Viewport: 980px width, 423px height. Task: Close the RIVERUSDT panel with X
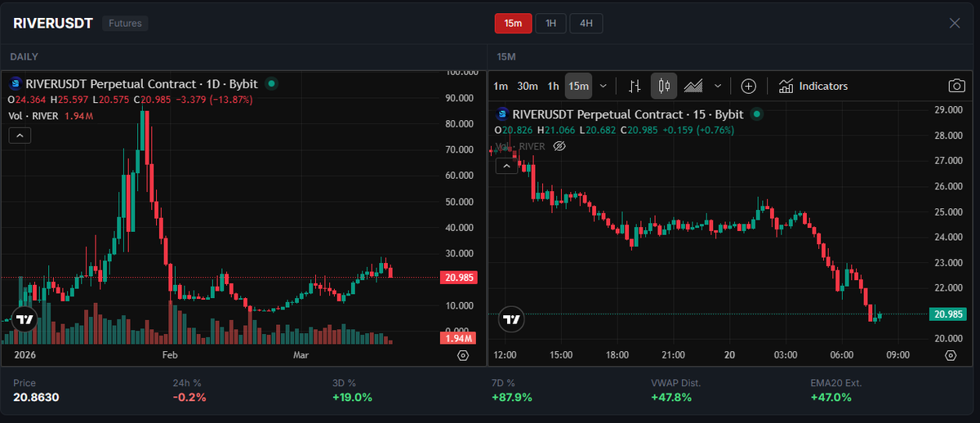[x=955, y=23]
